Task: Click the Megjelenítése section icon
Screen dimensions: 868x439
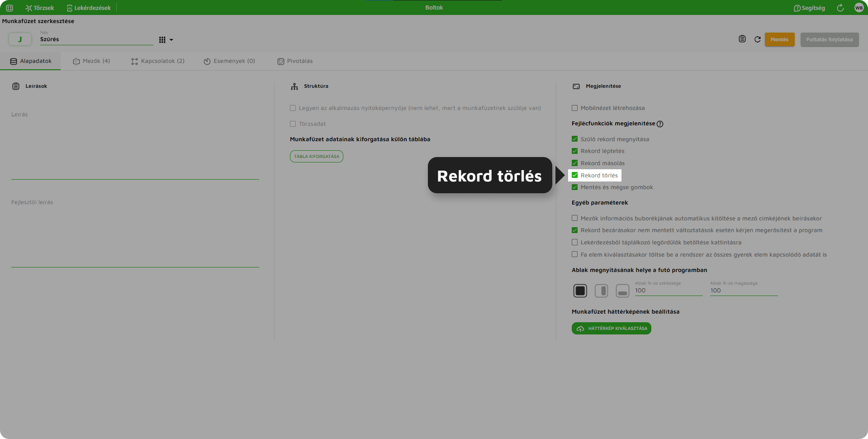Action: point(576,86)
